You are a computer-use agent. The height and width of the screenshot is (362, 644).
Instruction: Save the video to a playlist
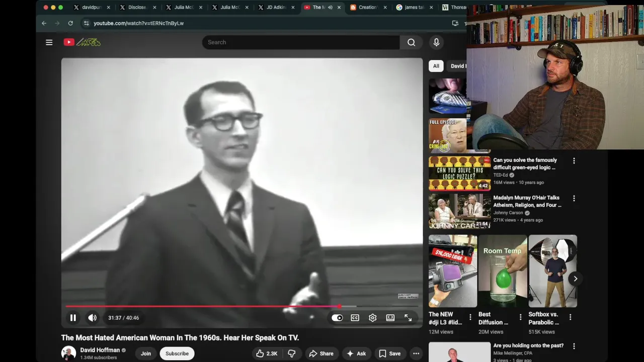[x=390, y=353]
